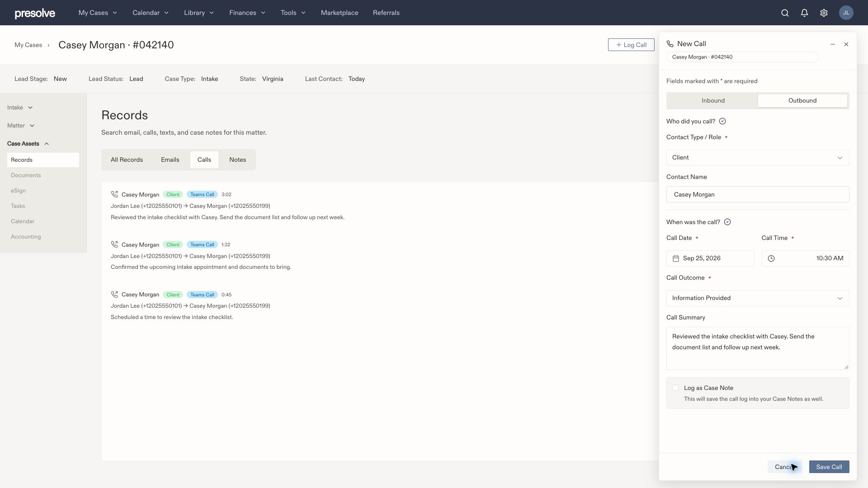Open Marketplace in top navigation
Screen dimensions: 868x488
point(340,13)
